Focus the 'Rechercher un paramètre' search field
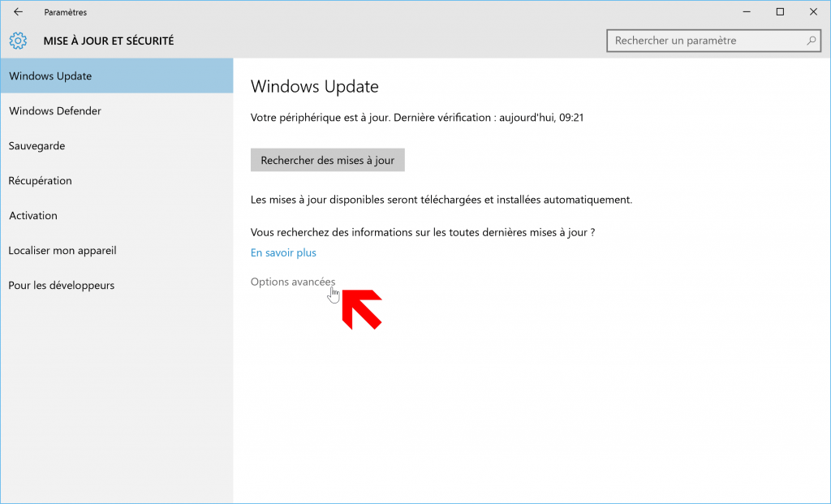 [713, 41]
